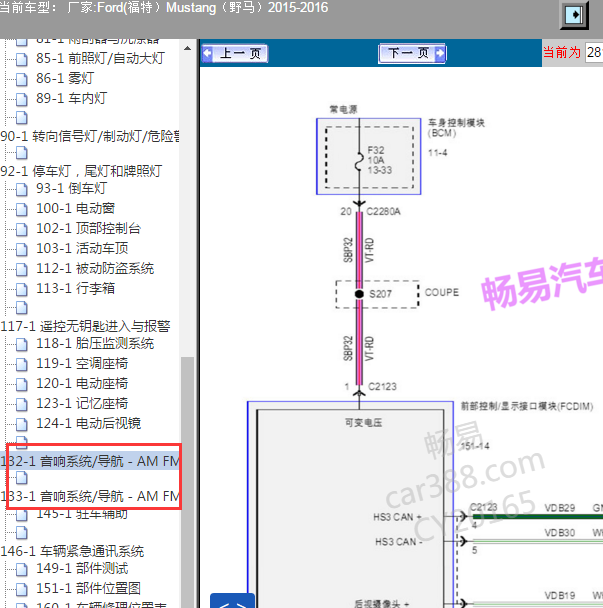This screenshot has width=603, height=608.
Task: Click page icon beside 100-1 电动窗
Action: 22,209
